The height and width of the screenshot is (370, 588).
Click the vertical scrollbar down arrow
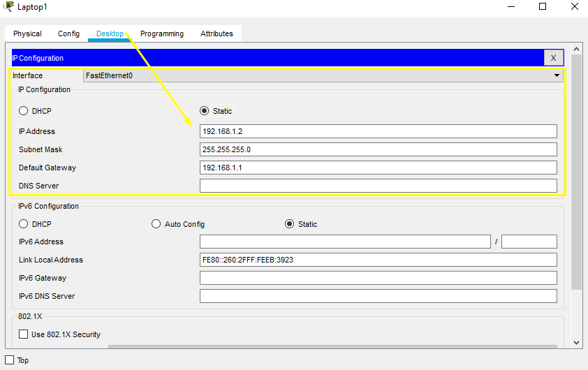(577, 343)
